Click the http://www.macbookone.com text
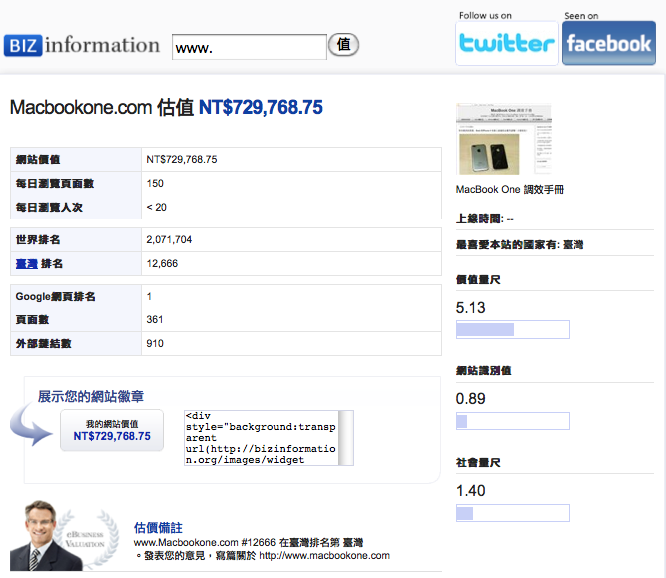The image size is (666, 578). point(325,555)
